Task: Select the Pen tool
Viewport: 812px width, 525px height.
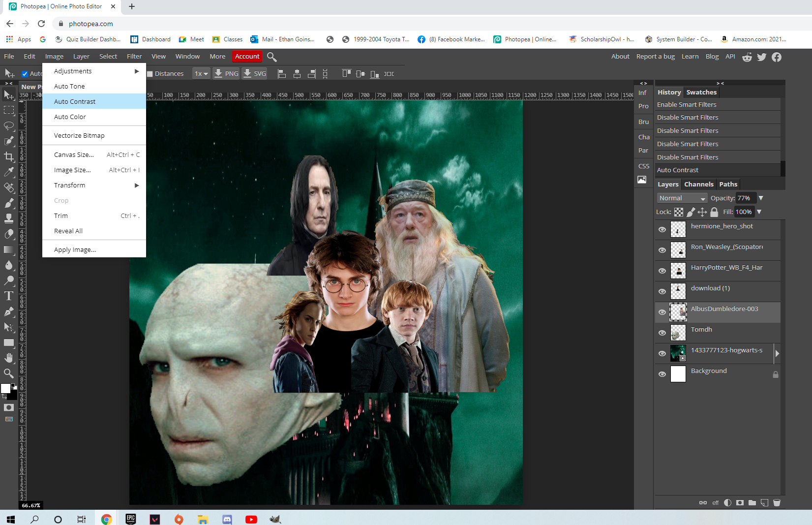Action: [x=9, y=311]
